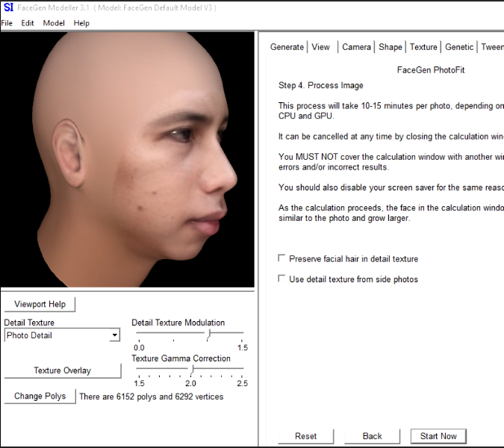The image size is (504, 448).
Task: Click the 'FaceGen PhotoFit' title text
Action: click(431, 69)
